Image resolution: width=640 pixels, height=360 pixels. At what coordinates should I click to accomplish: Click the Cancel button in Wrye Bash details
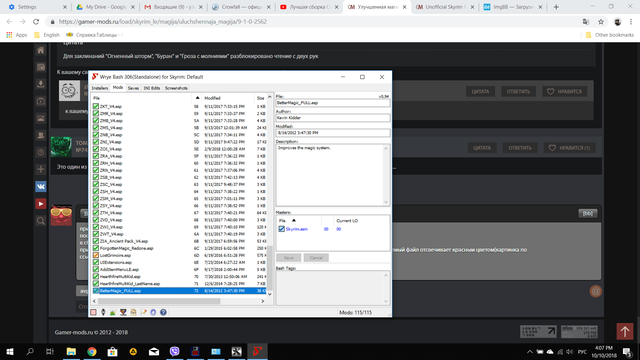(x=316, y=258)
